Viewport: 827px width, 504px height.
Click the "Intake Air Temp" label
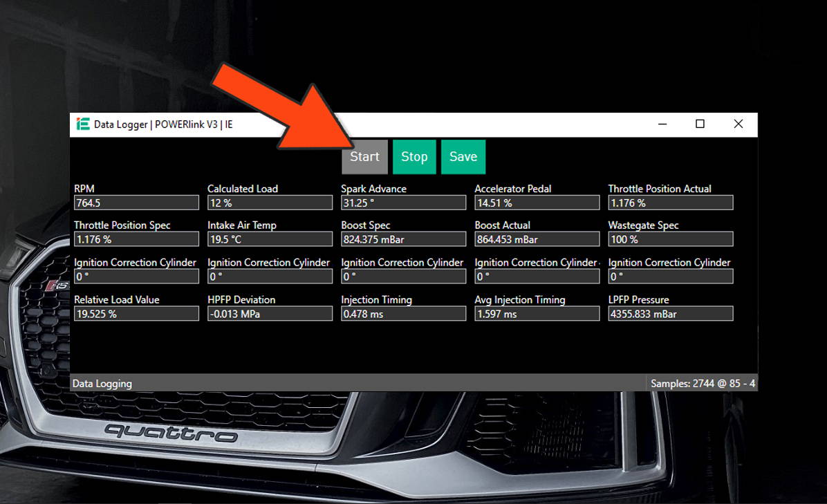coord(242,225)
